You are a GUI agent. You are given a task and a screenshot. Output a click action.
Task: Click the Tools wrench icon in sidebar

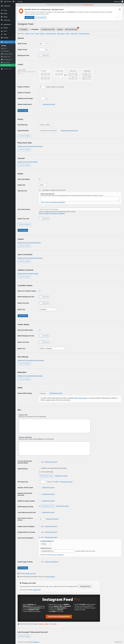click(x=2, y=34)
